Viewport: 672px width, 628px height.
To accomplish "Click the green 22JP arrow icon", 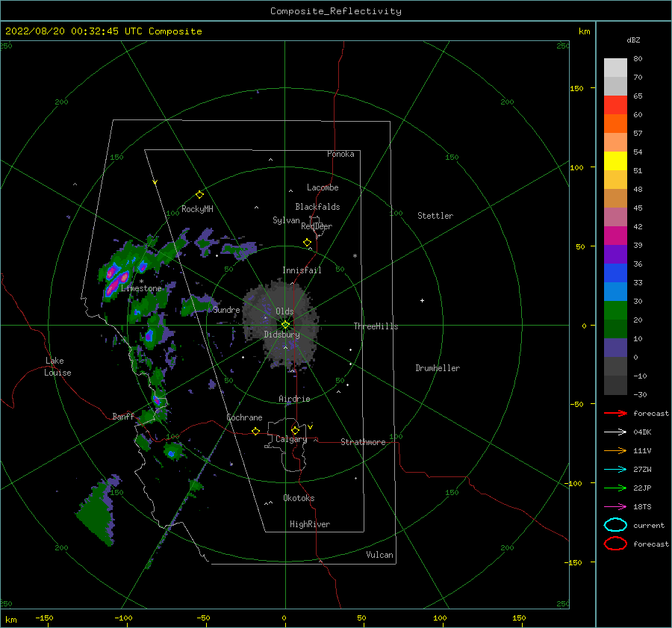I will click(615, 488).
